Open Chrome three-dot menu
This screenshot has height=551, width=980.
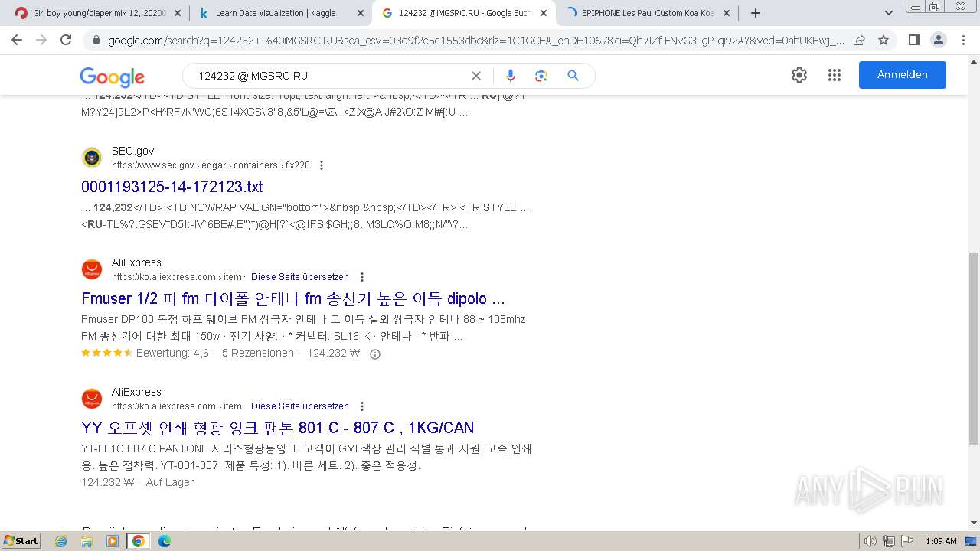coord(963,40)
